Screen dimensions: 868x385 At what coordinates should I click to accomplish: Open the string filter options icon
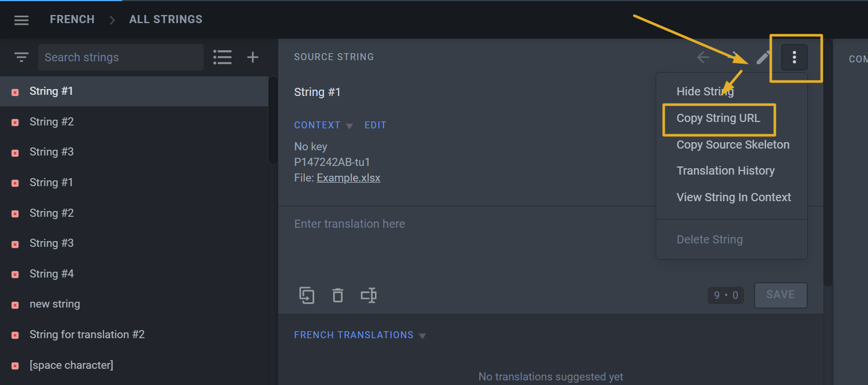pos(21,57)
